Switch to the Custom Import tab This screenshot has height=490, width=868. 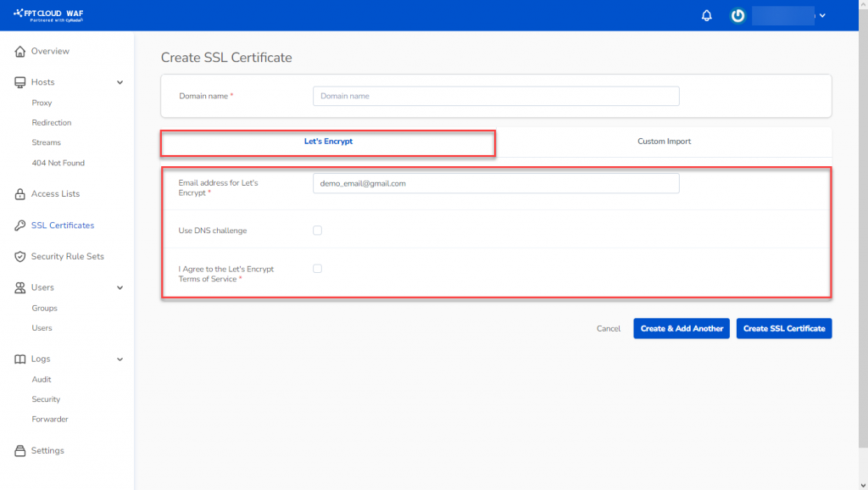tap(664, 142)
